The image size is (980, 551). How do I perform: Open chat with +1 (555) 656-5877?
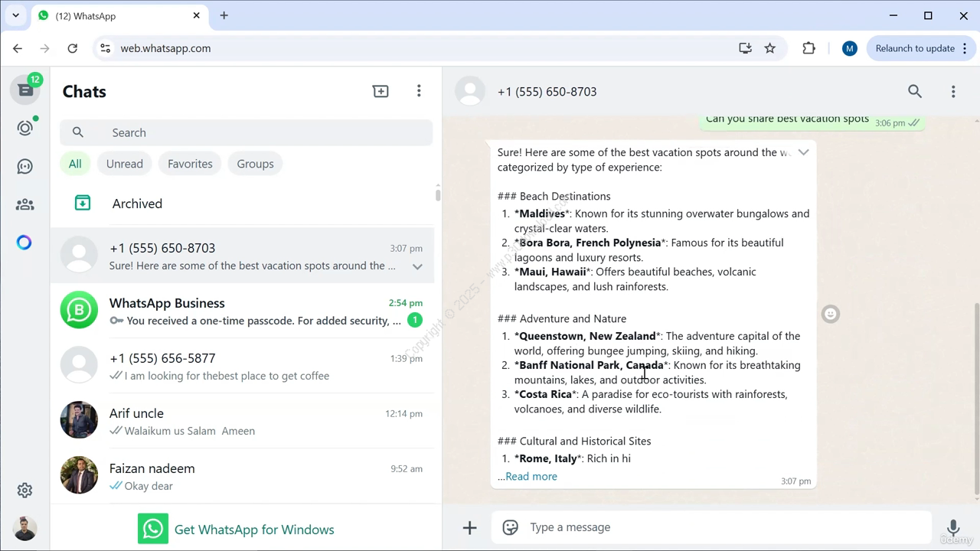tap(243, 366)
